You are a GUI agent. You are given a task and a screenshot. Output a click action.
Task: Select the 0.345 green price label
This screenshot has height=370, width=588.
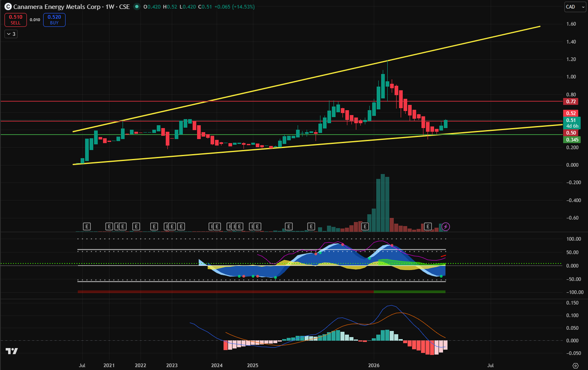[x=572, y=139]
